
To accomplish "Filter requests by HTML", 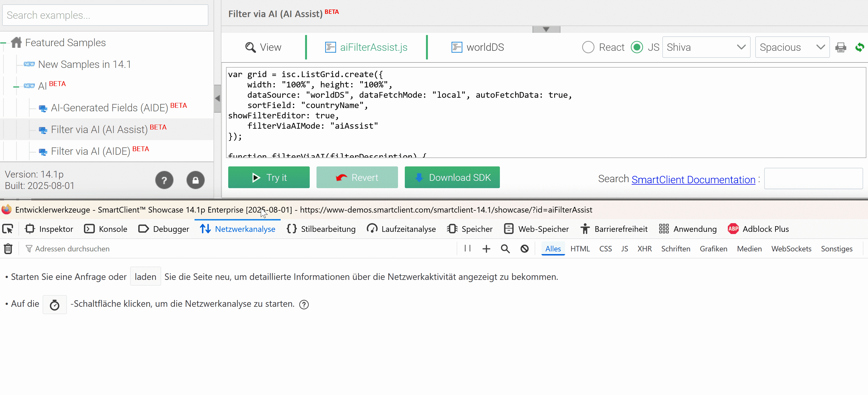I will click(x=580, y=249).
